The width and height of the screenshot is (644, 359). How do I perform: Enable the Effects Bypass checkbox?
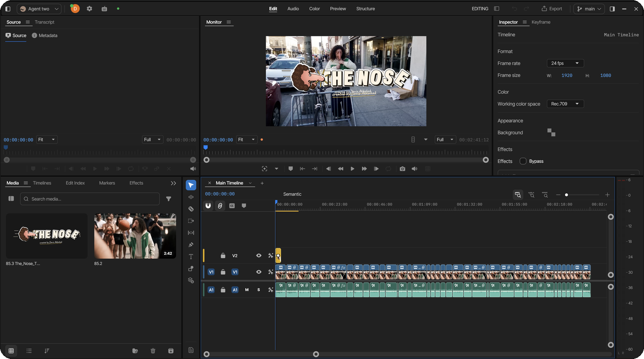pyautogui.click(x=523, y=161)
